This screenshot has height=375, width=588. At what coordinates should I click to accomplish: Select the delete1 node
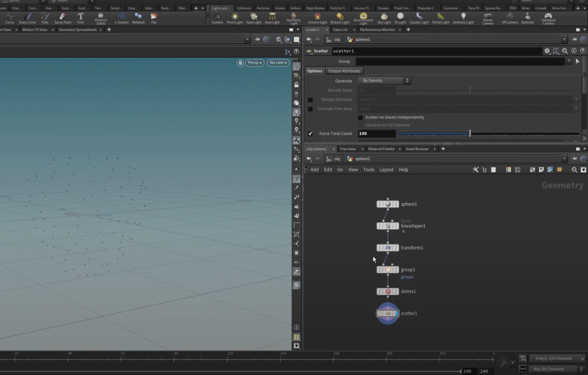tap(388, 291)
